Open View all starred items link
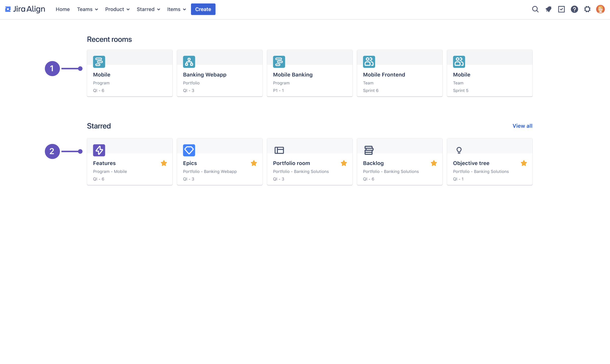The height and width of the screenshot is (364, 610). click(x=522, y=126)
